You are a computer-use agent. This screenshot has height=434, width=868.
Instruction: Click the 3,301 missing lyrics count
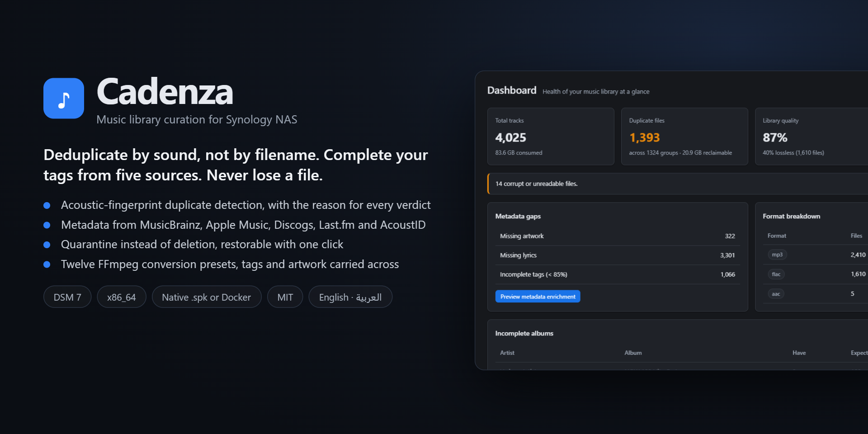point(727,255)
